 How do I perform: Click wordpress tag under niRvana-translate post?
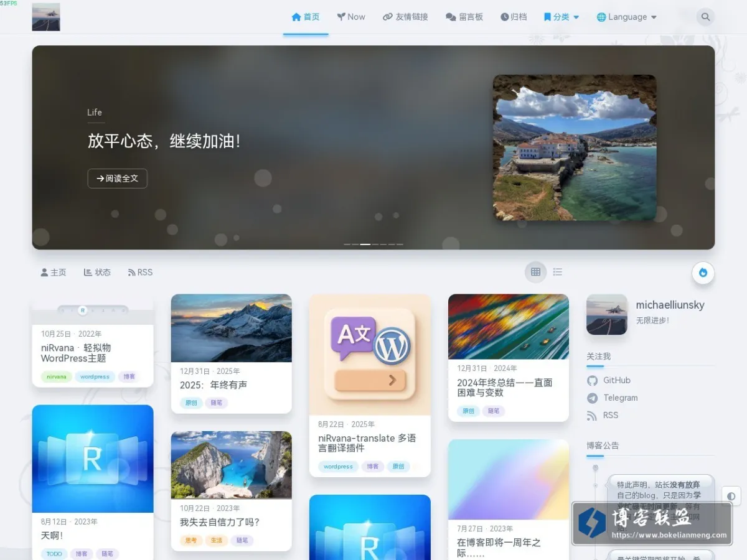tap(338, 466)
